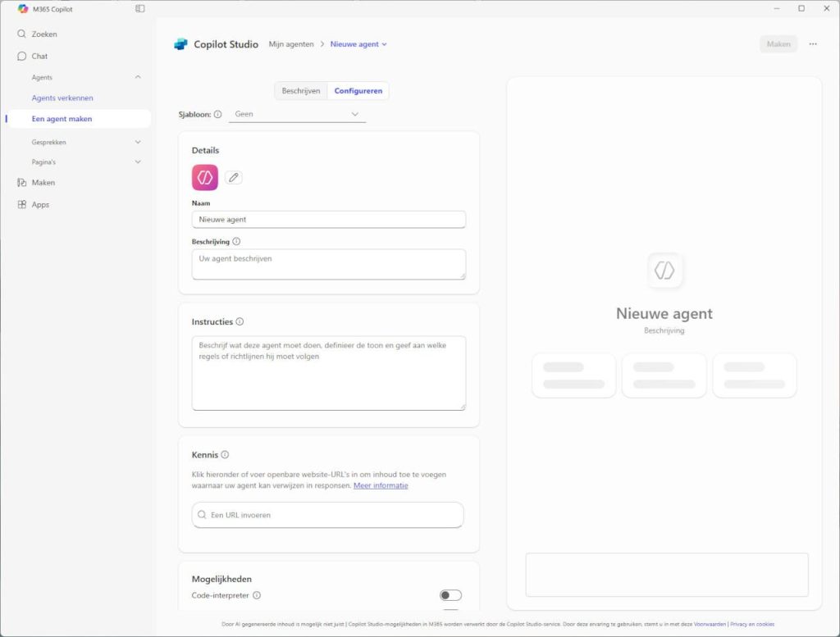Click the Mogelijkheden heading
The width and height of the screenshot is (840, 637).
(221, 579)
